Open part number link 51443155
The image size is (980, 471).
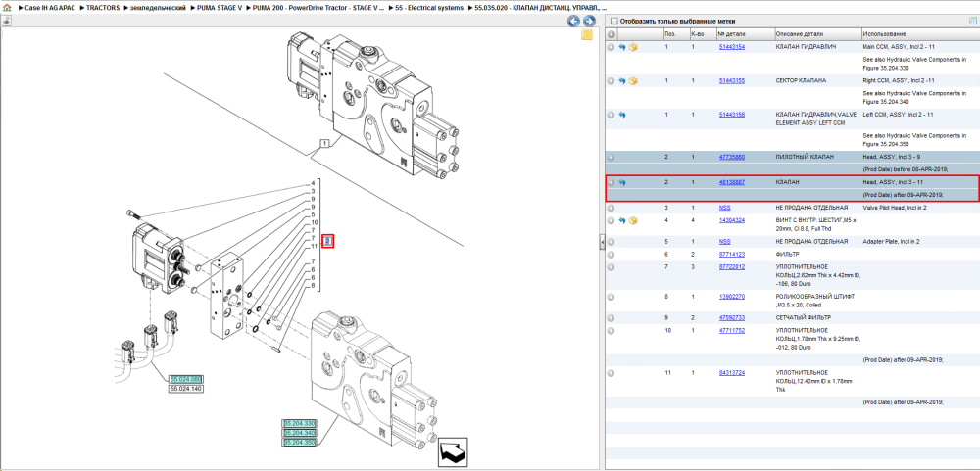(x=732, y=80)
